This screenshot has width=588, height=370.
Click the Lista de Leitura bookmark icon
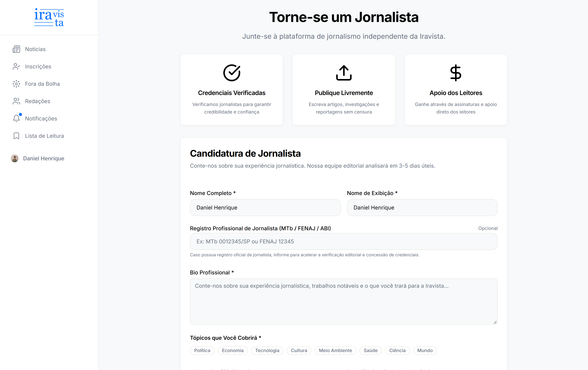(x=16, y=136)
